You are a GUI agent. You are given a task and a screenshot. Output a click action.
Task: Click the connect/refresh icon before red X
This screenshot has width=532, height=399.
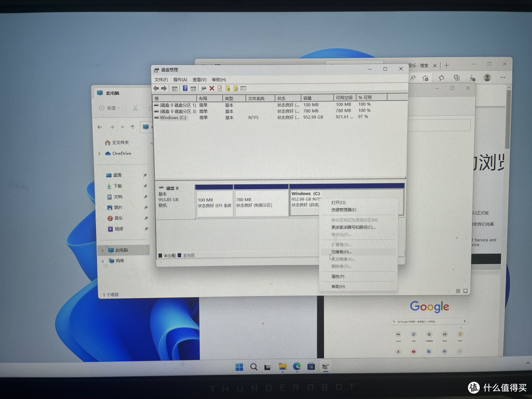[x=203, y=88]
